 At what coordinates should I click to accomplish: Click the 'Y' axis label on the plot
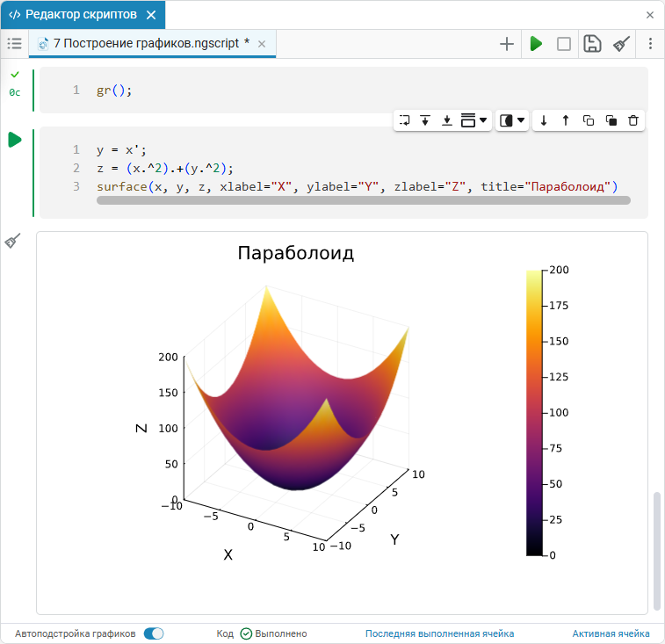pos(394,539)
